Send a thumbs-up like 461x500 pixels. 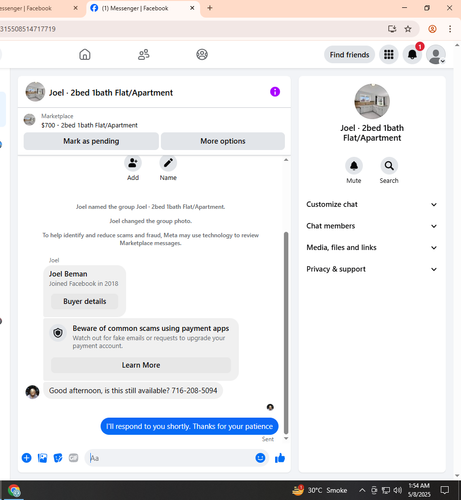coord(280,458)
